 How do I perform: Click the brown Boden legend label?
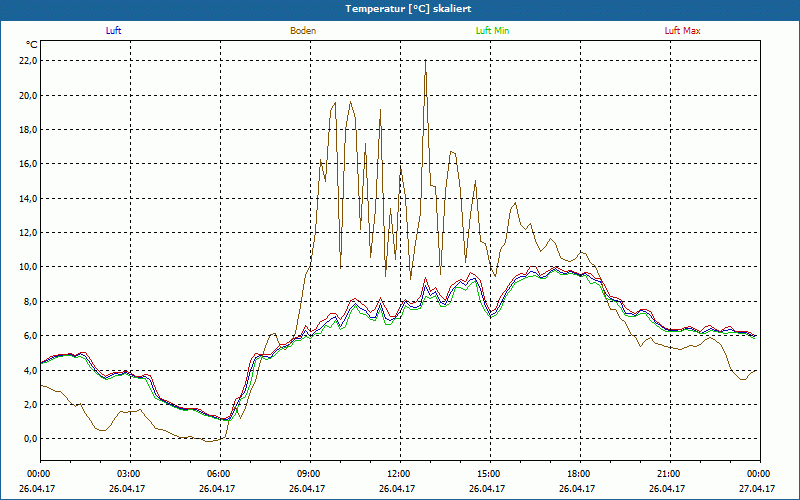(303, 31)
